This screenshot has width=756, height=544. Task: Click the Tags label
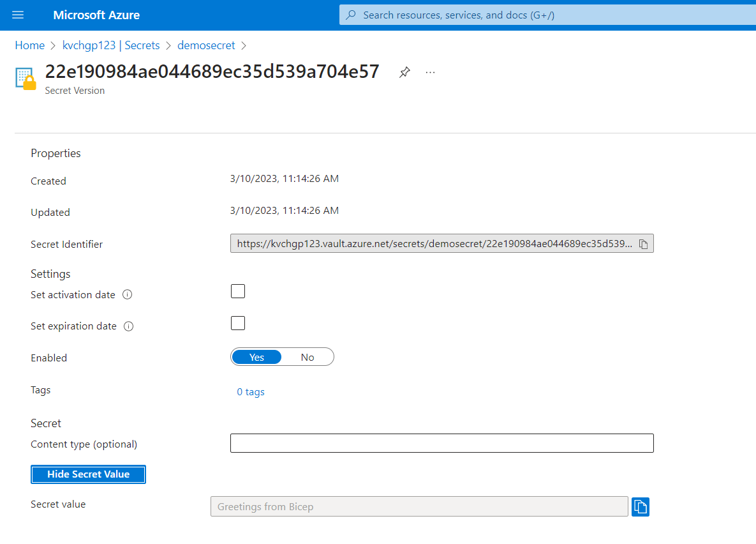40,390
